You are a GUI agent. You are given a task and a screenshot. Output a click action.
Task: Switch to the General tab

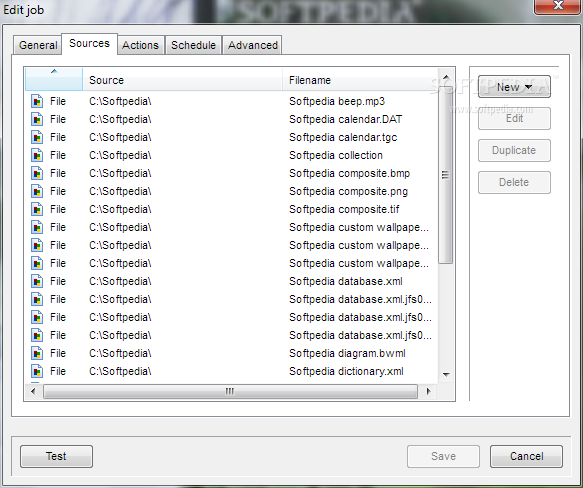tap(38, 45)
